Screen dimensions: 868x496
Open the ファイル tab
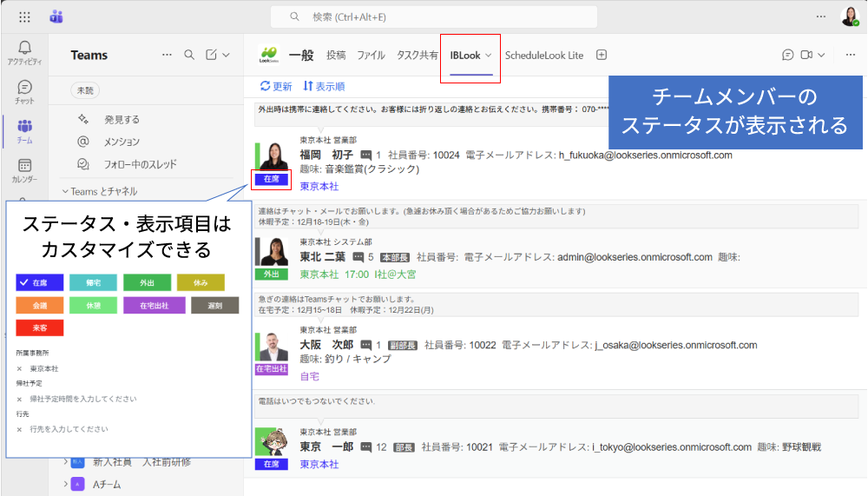(x=371, y=55)
